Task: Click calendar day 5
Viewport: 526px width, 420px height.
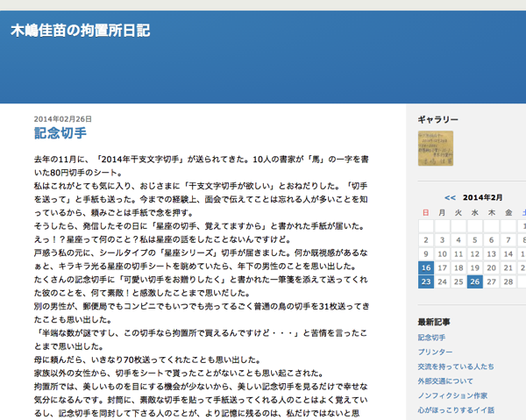Action: point(475,240)
